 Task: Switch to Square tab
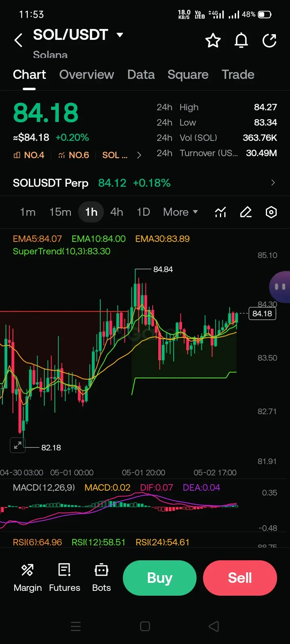tap(188, 75)
